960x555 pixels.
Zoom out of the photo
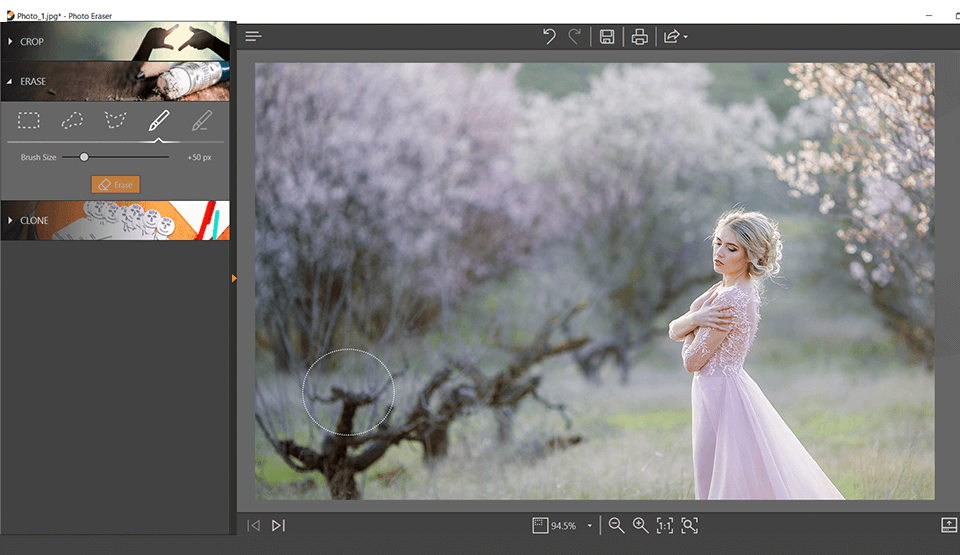[616, 526]
